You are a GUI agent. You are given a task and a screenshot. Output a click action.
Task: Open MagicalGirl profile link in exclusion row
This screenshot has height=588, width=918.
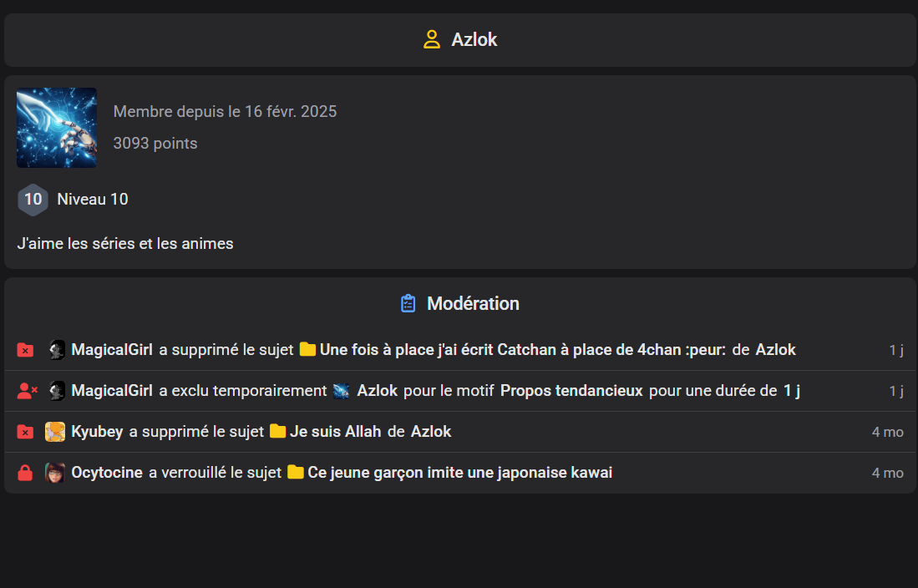click(x=112, y=391)
